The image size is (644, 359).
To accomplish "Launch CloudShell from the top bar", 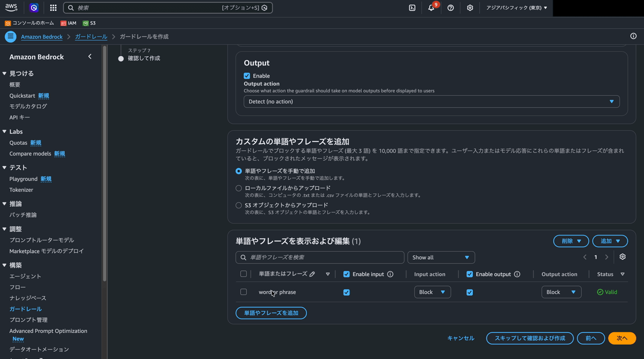I will pyautogui.click(x=412, y=8).
